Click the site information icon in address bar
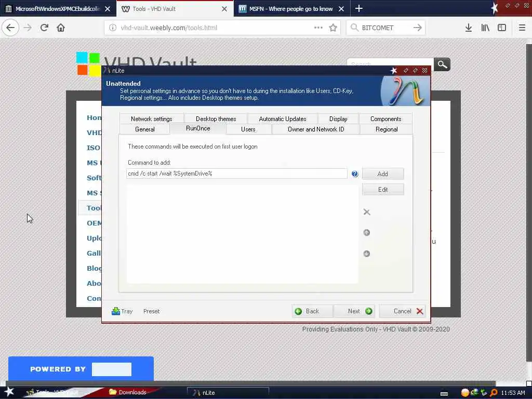This screenshot has height=399, width=532. click(x=113, y=28)
